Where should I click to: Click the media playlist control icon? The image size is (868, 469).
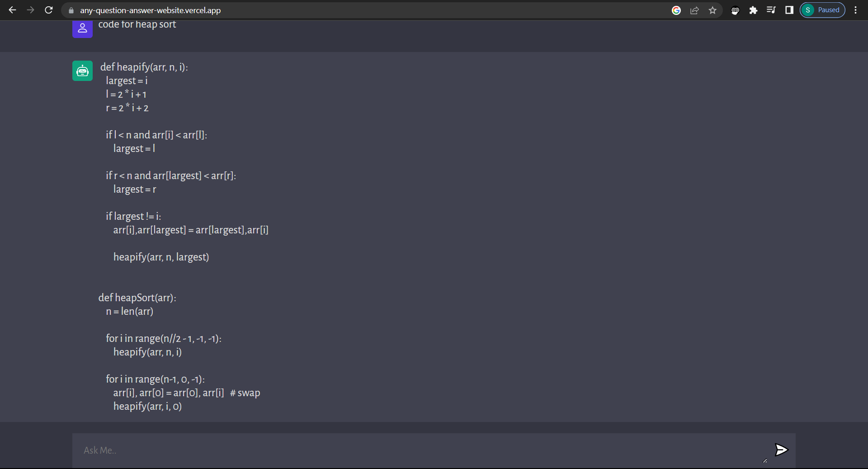[771, 10]
